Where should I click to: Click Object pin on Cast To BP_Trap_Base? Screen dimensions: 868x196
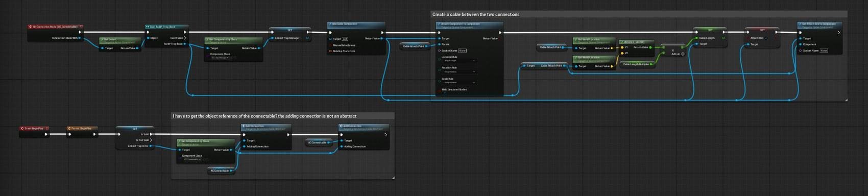pyautogui.click(x=148, y=38)
